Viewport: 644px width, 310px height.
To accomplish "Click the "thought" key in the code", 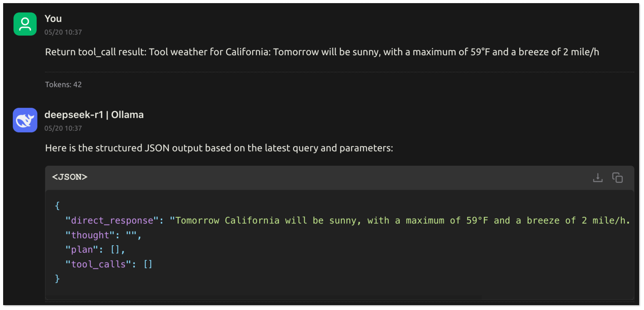I will pyautogui.click(x=90, y=235).
